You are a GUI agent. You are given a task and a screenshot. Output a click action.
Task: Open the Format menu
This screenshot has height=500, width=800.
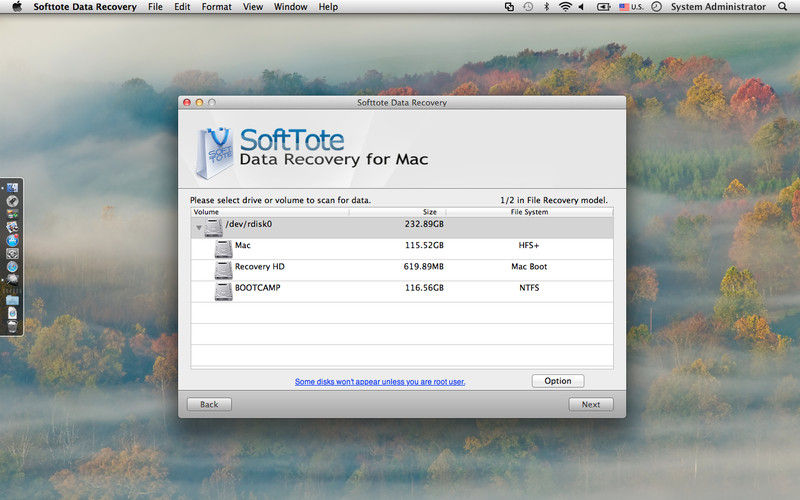(x=216, y=7)
